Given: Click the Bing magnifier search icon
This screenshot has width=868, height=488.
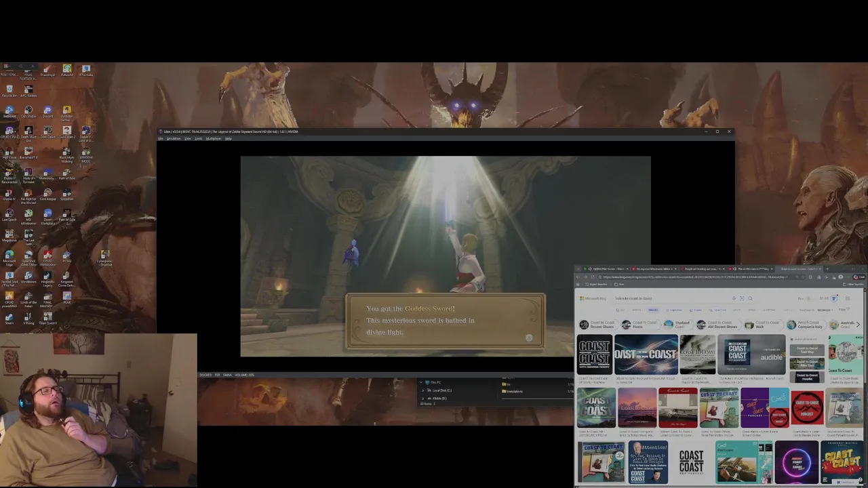Looking at the screenshot, I should (x=750, y=298).
